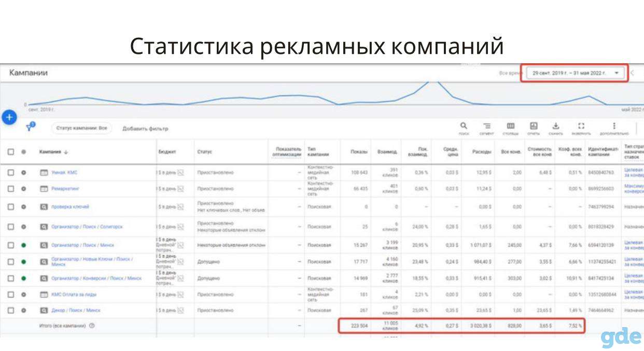Click the search campaign icon for проверка ключей
Viewport: 644px width, 351px height.
click(44, 207)
